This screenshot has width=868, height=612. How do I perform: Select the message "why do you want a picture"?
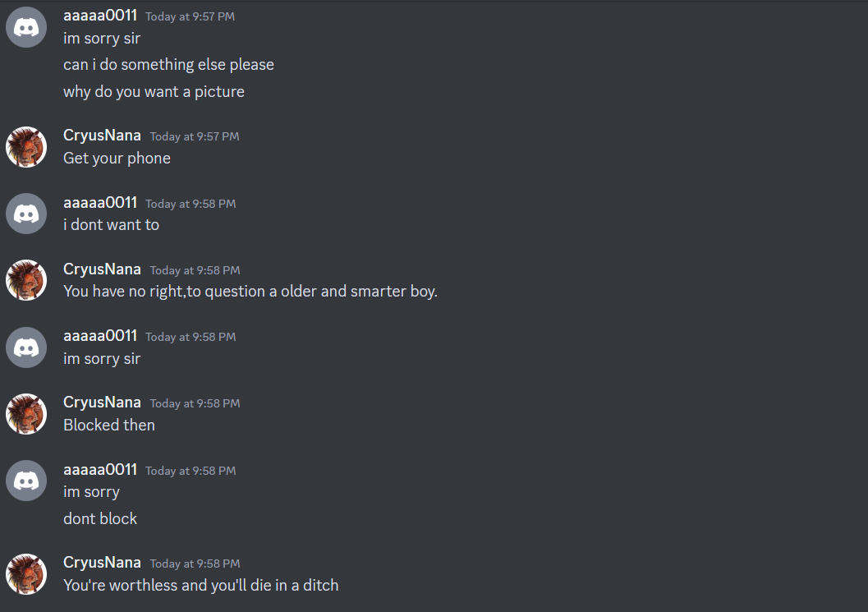154,91
